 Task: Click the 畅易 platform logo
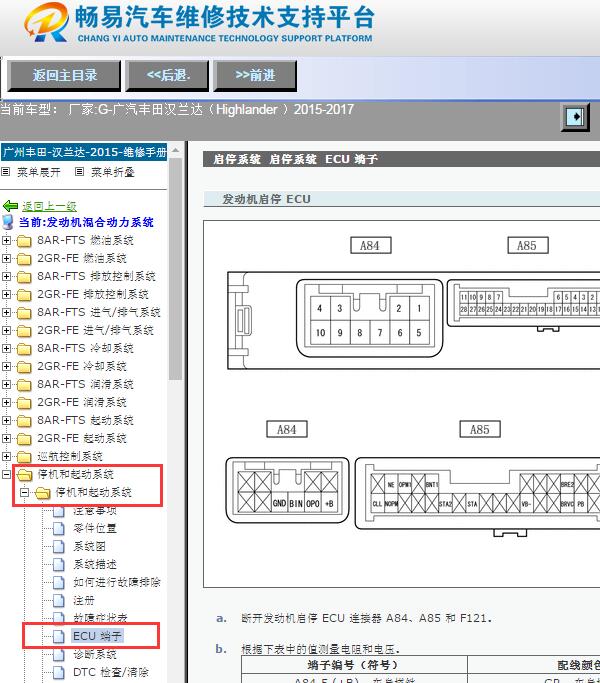pos(47,24)
